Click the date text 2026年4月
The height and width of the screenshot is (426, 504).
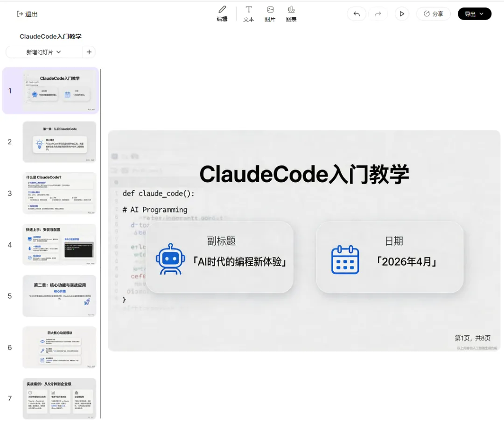[x=406, y=262]
